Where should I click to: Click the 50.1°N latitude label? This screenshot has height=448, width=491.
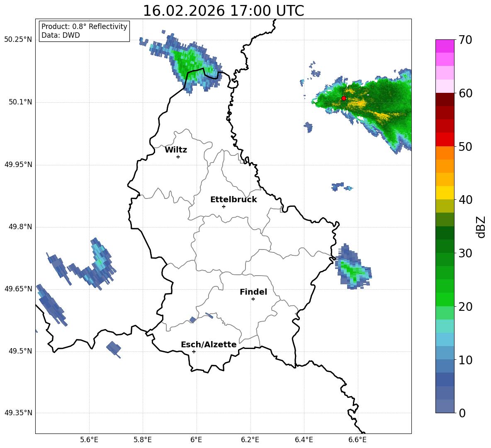[20, 102]
